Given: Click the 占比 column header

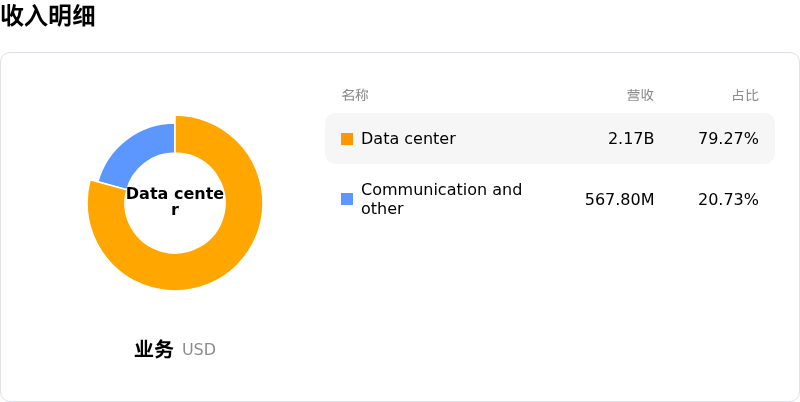Looking at the screenshot, I should (745, 95).
